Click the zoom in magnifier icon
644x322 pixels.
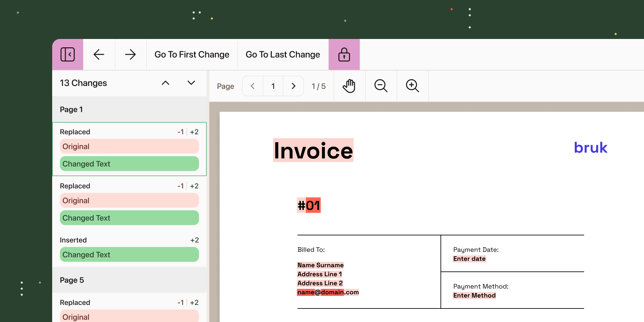[412, 86]
